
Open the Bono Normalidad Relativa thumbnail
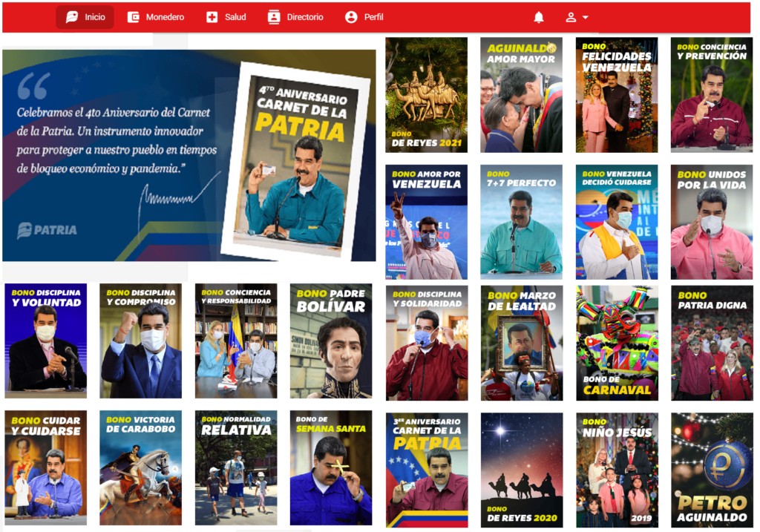point(235,467)
